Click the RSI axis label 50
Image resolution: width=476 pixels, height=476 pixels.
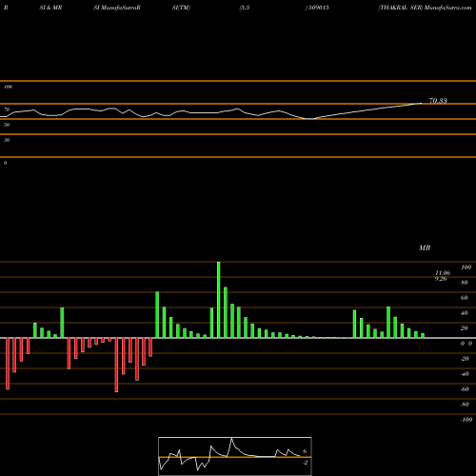[7, 125]
